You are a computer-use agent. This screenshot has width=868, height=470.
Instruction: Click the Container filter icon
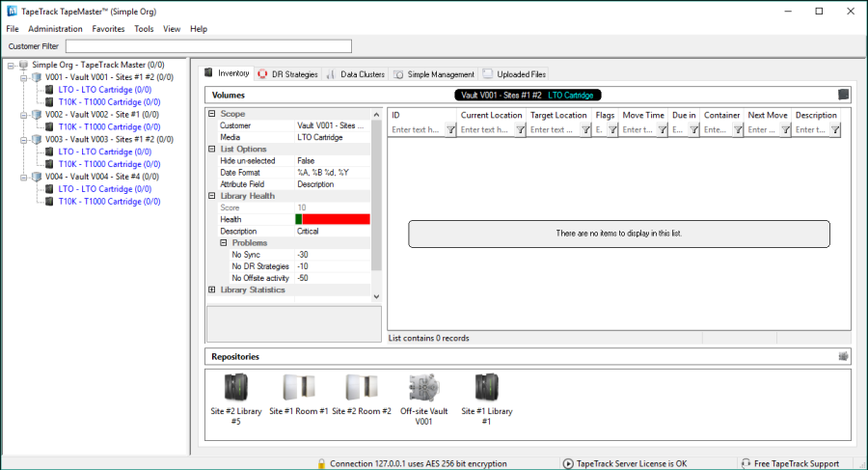pos(738,129)
